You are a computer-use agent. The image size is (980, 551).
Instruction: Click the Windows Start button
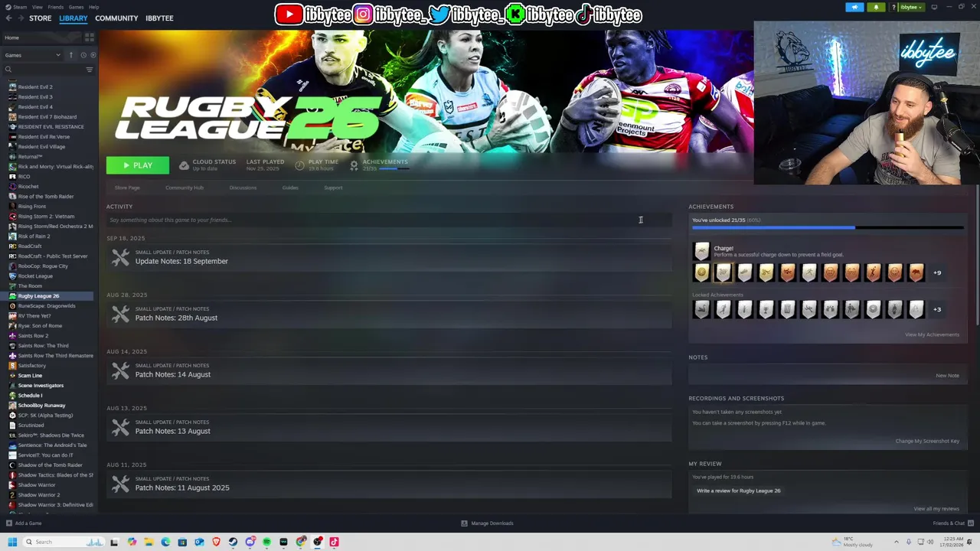(x=12, y=542)
